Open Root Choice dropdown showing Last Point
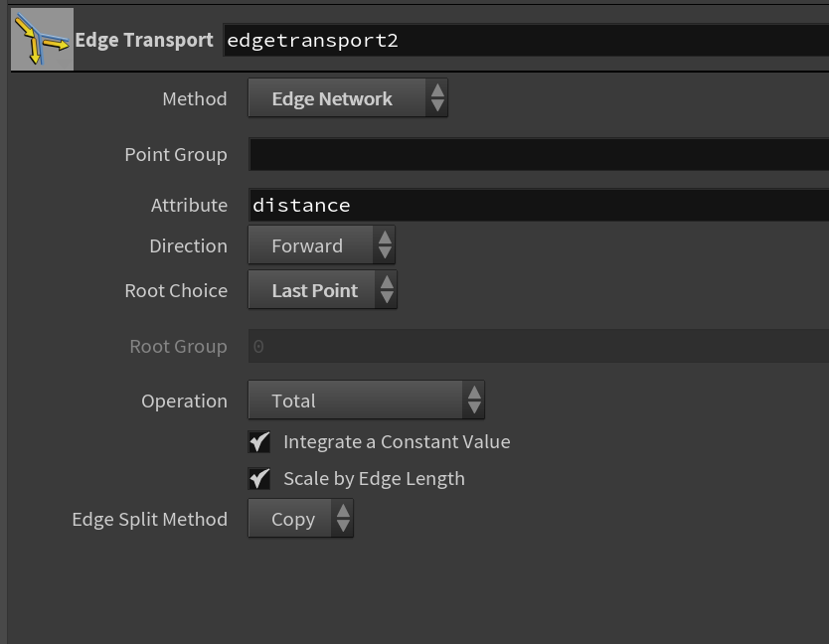This screenshot has width=829, height=644. click(322, 290)
